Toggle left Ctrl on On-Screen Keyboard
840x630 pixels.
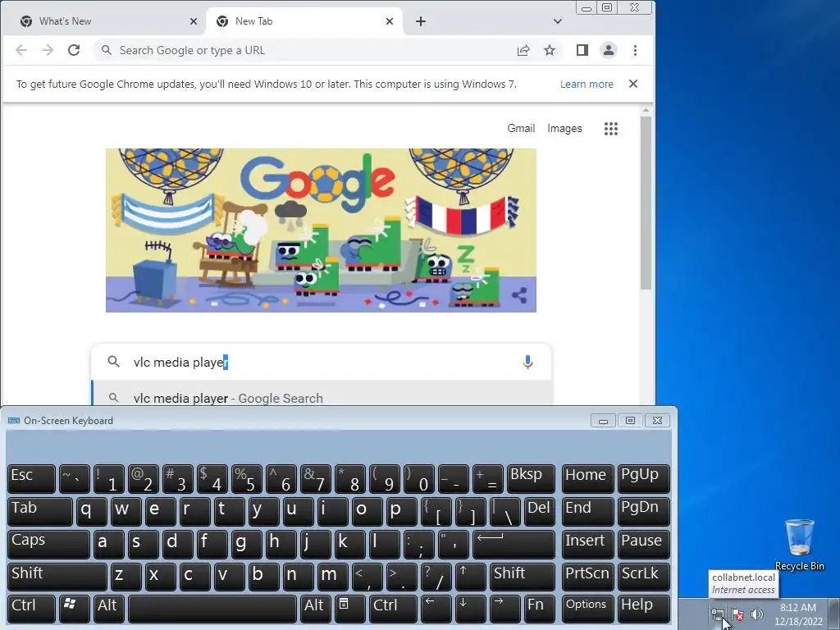31,609
